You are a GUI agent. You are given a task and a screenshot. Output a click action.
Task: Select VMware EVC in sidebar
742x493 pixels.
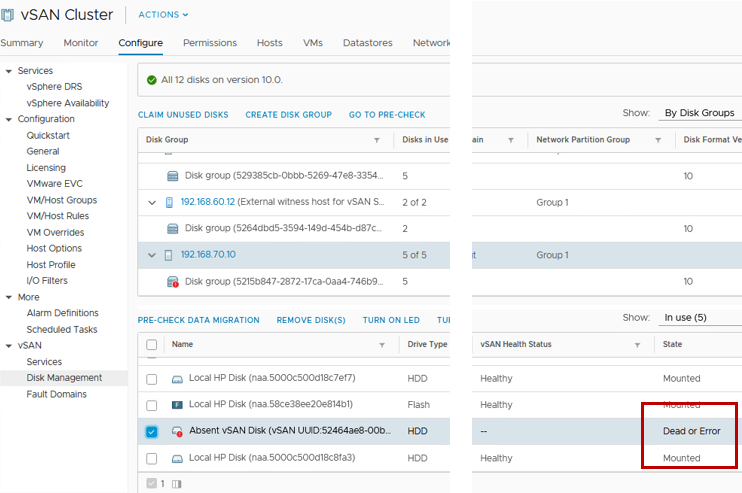pyautogui.click(x=54, y=184)
